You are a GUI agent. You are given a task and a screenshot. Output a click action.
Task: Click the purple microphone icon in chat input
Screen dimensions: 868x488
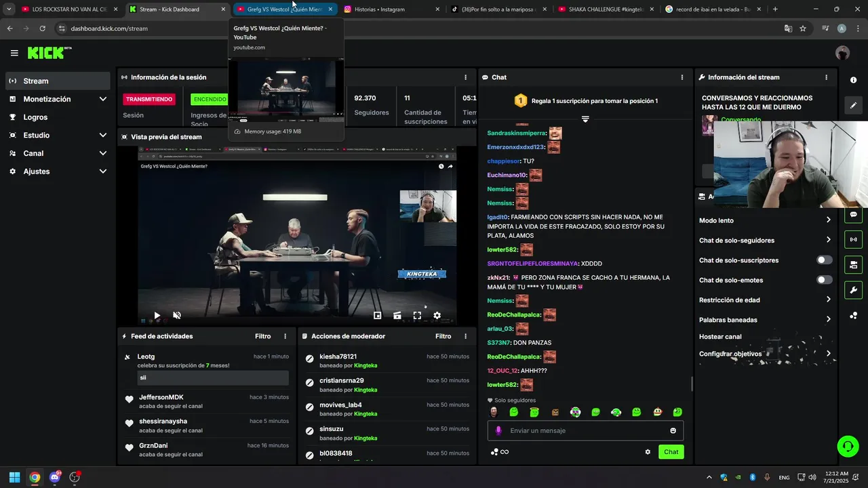498,430
